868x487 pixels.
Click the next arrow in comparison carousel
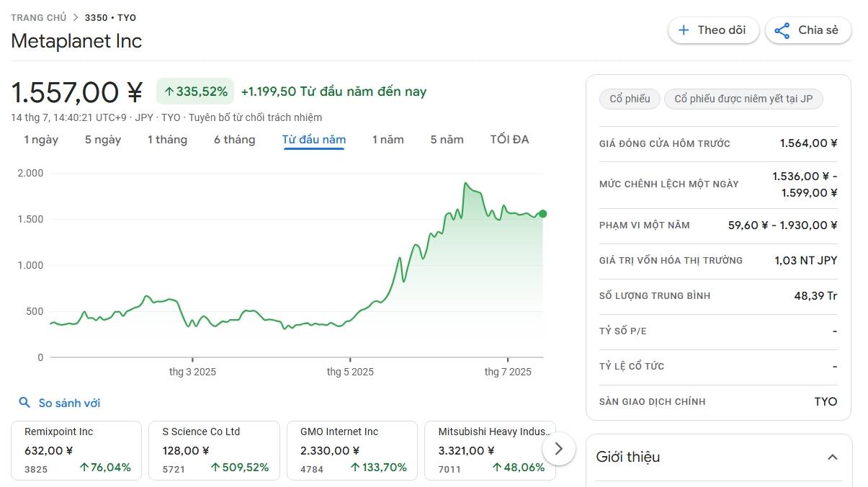(x=558, y=450)
